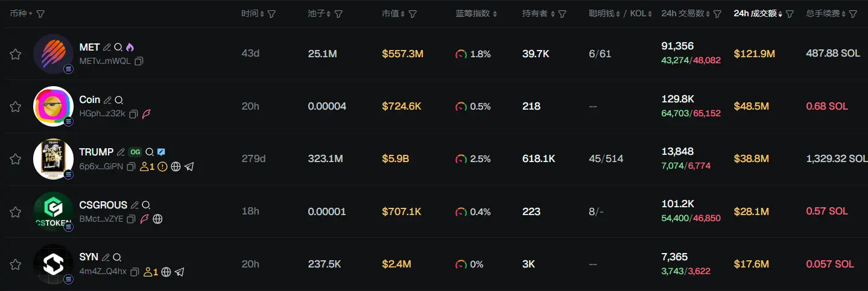Open the CSGROUS website globe icon

tap(157, 219)
